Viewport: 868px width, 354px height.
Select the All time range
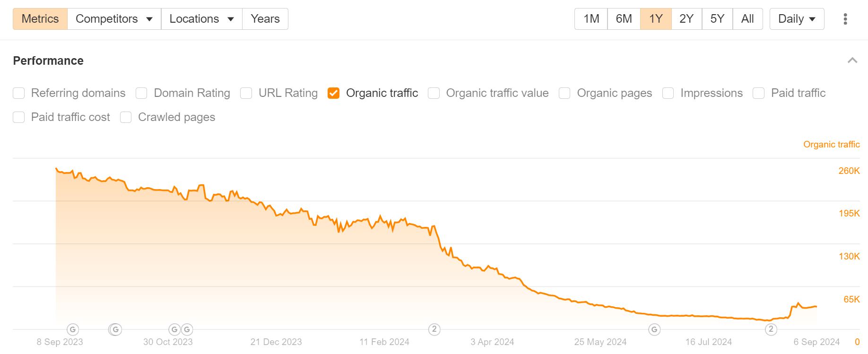click(x=747, y=19)
